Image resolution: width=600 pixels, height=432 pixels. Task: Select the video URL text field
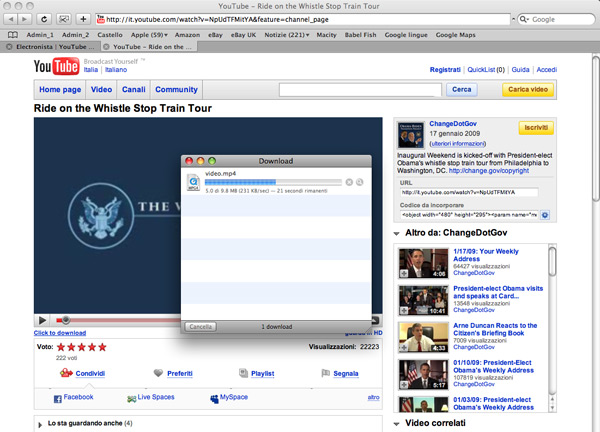469,192
